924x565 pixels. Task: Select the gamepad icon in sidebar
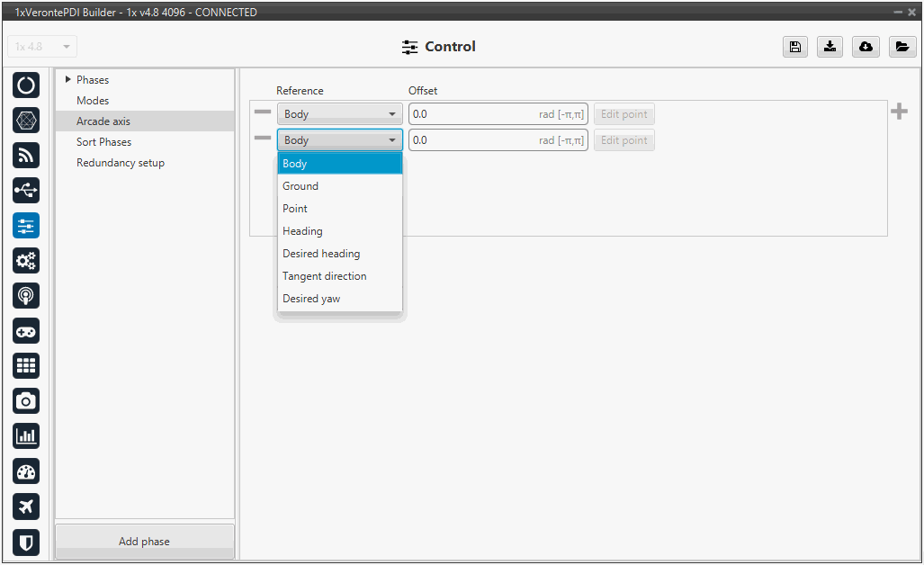[26, 330]
